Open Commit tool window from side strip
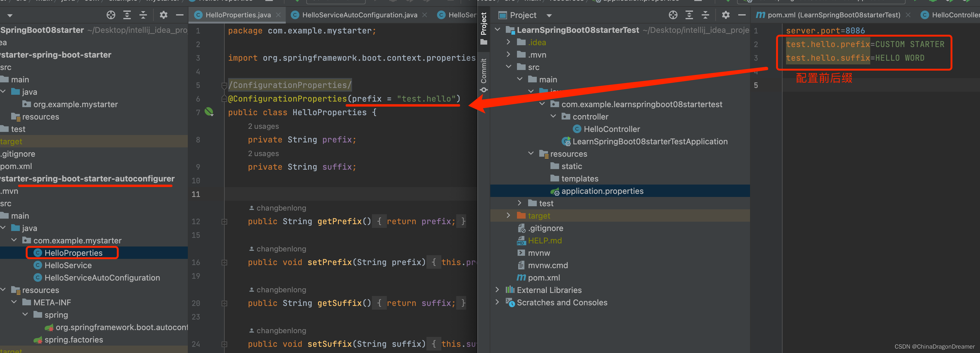980x353 pixels. click(483, 75)
